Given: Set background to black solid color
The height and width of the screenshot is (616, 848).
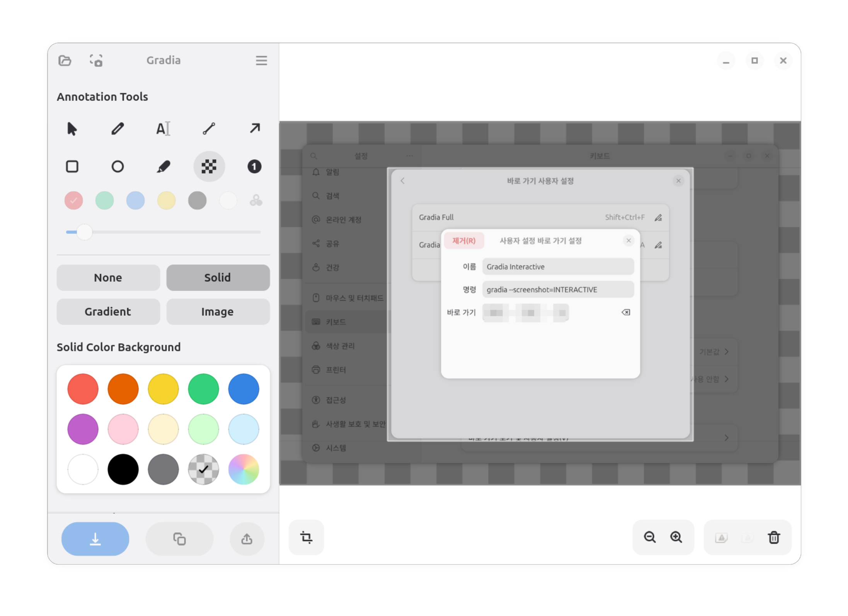Looking at the screenshot, I should click(123, 470).
